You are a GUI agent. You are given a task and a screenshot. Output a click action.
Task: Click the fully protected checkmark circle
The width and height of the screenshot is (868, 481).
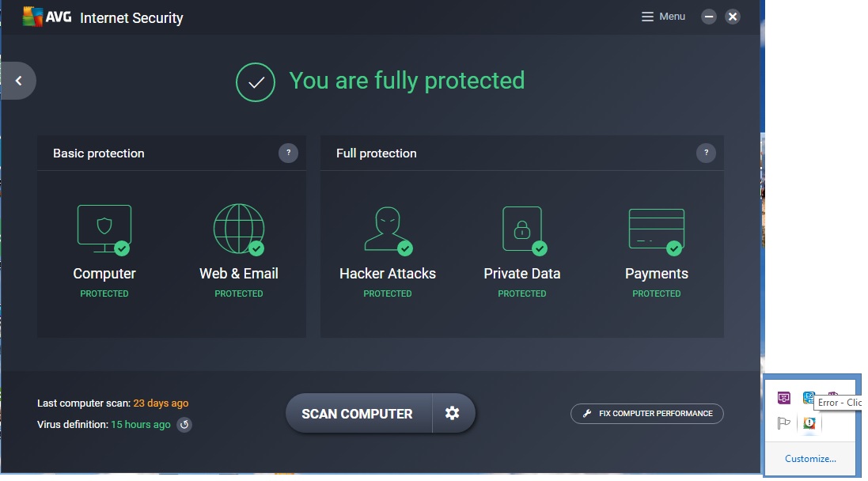click(x=256, y=82)
